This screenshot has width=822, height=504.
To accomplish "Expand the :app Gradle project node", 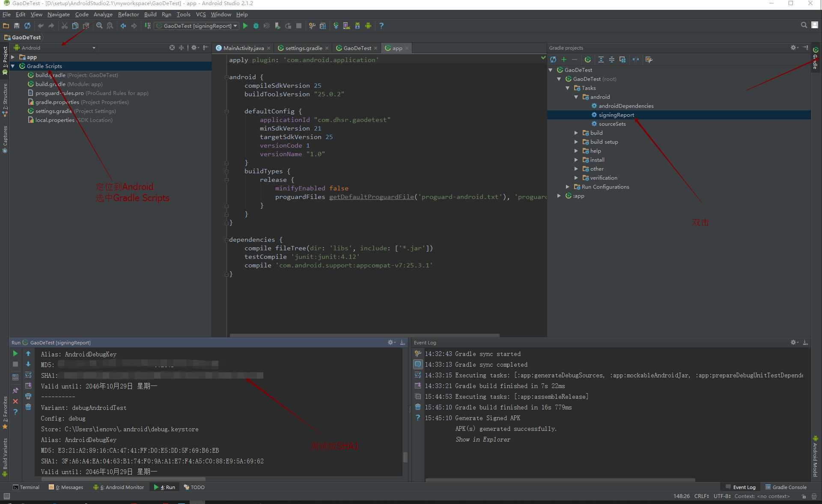I will [559, 196].
